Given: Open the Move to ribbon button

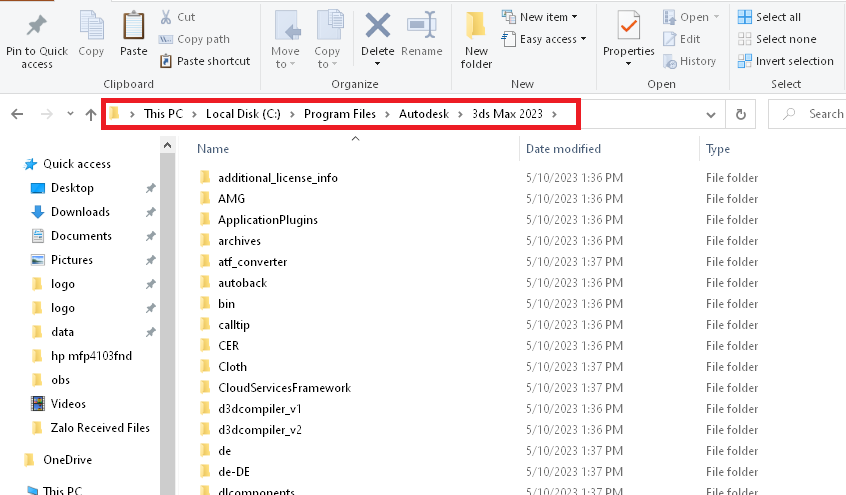Looking at the screenshot, I should click(x=285, y=39).
